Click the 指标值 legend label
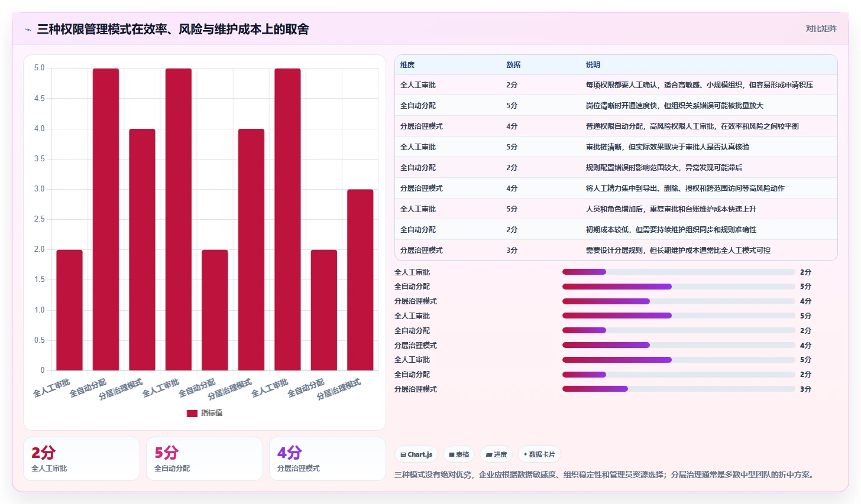This screenshot has width=861, height=504. [x=212, y=413]
